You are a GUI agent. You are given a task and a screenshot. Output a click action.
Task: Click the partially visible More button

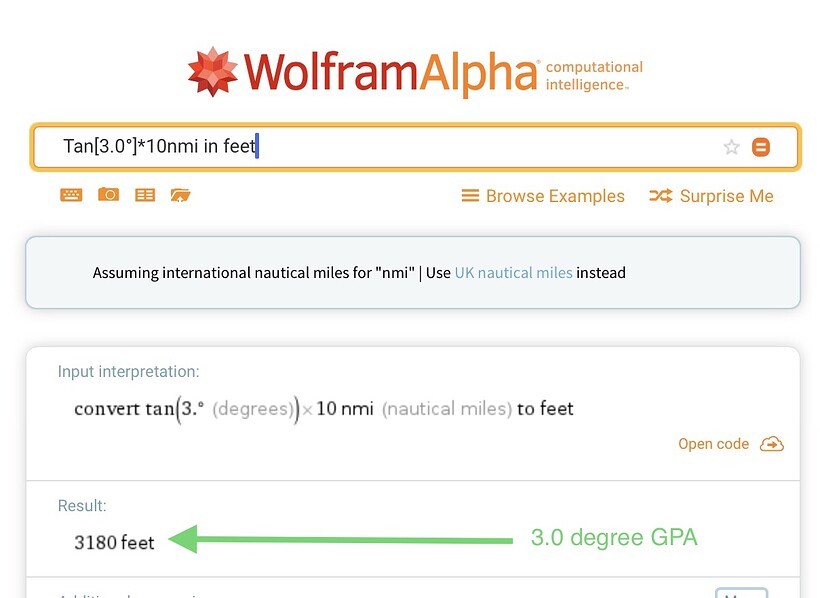741,593
